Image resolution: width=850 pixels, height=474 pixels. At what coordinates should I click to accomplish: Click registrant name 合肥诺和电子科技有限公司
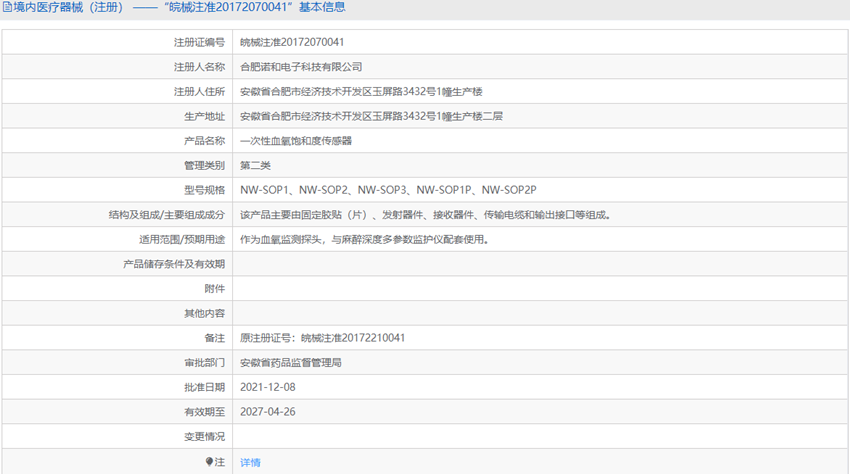[301, 67]
